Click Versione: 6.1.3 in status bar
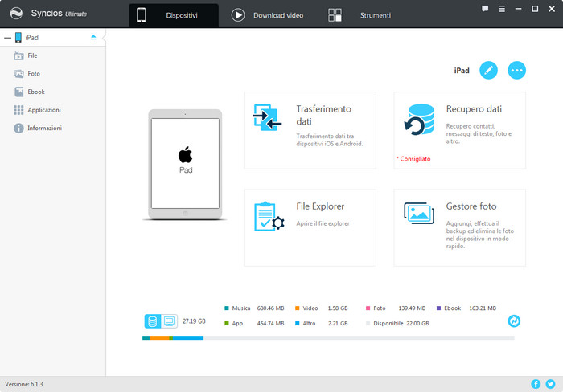This screenshot has height=392, width=563. tap(24, 384)
